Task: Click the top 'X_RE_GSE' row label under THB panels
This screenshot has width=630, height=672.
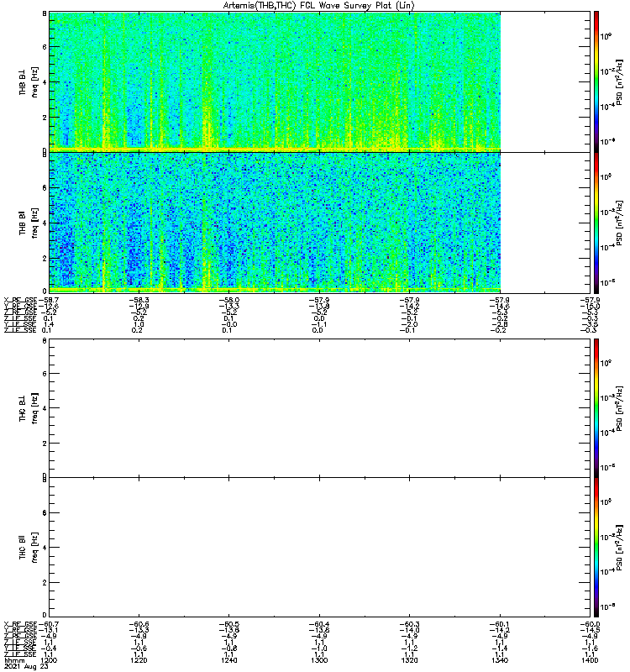Action: [x=20, y=300]
